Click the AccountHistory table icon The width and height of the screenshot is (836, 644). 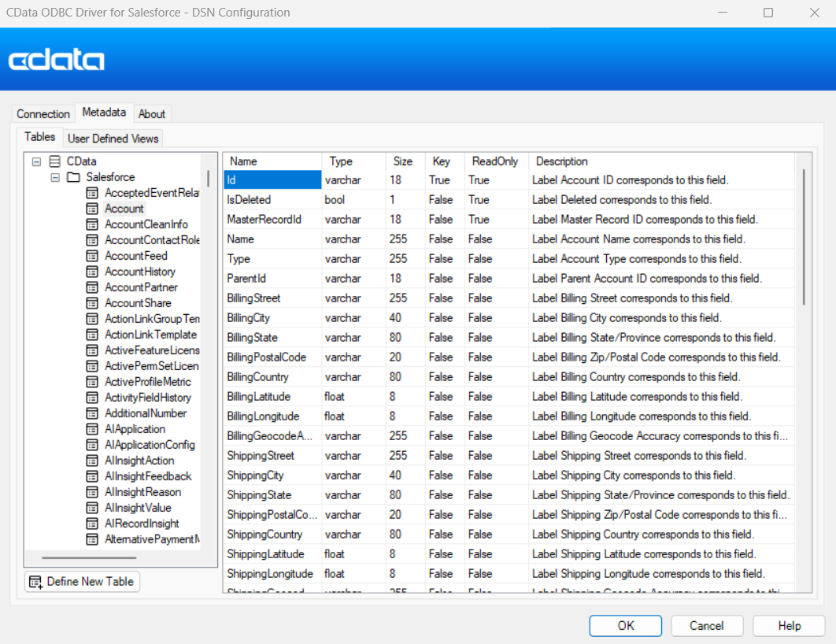tap(92, 272)
